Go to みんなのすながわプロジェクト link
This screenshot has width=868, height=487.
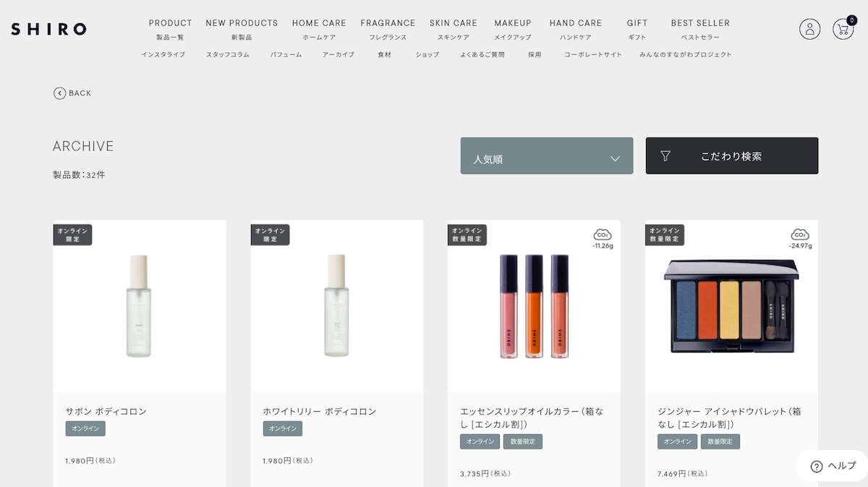[x=686, y=54]
